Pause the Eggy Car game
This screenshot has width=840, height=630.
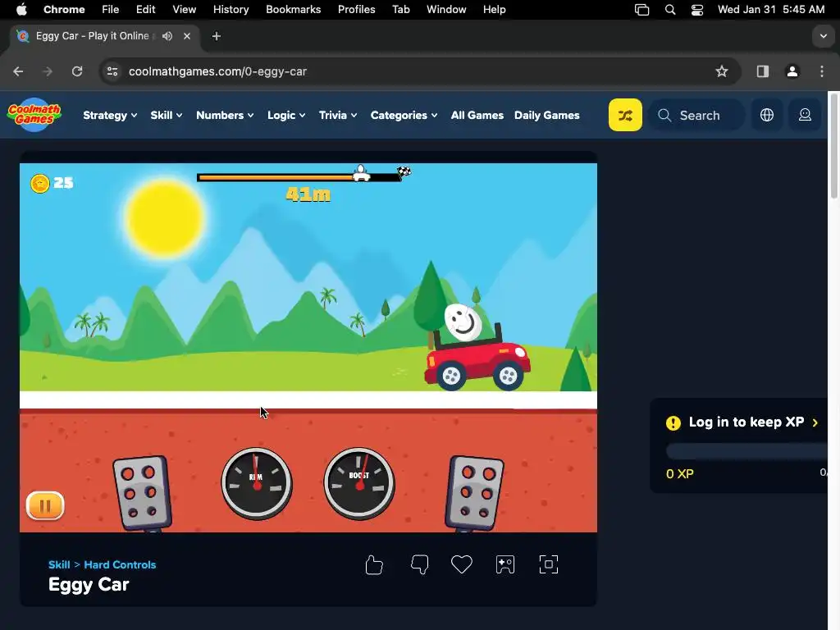pos(45,505)
